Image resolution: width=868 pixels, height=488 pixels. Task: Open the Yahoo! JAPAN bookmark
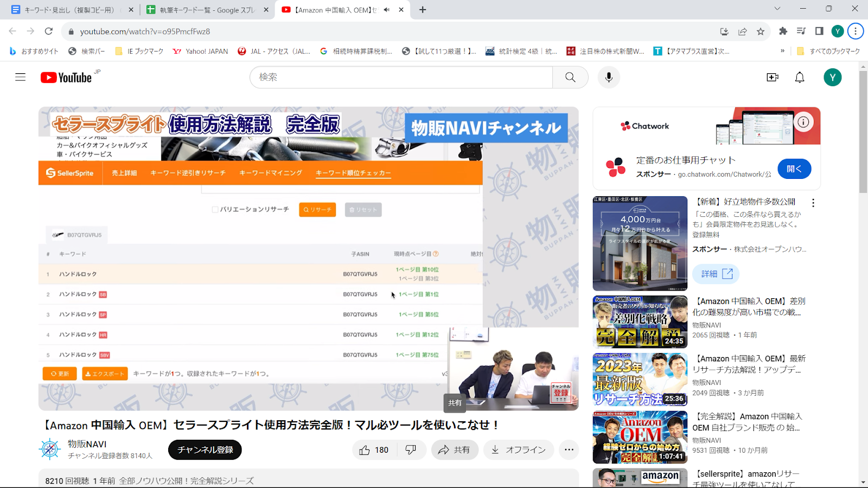[200, 51]
